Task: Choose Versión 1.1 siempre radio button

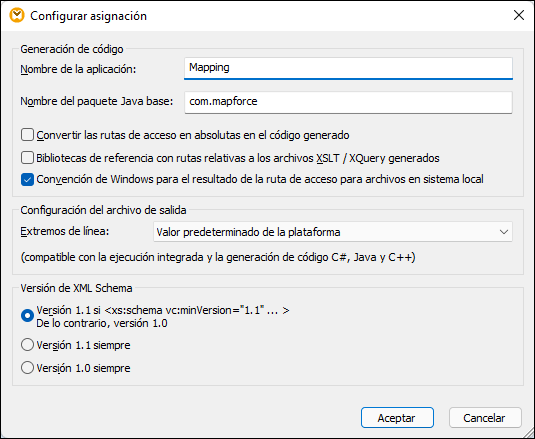Action: tap(27, 345)
